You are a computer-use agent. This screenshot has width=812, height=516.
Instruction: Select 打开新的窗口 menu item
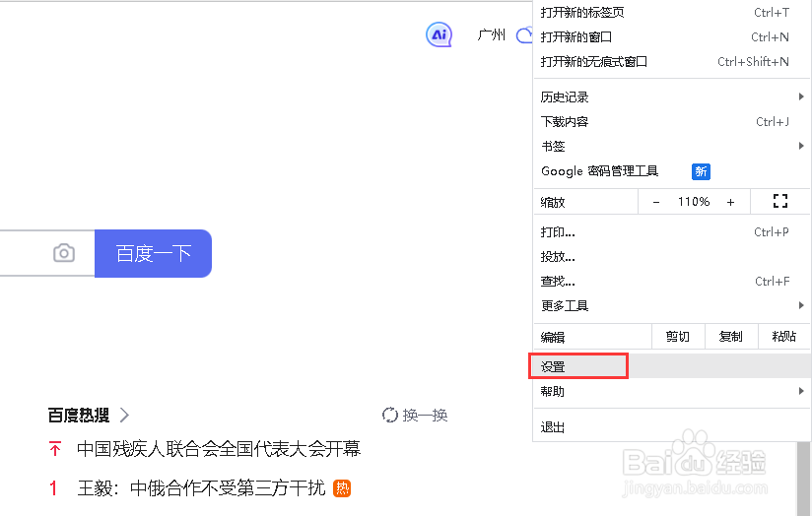point(672,36)
